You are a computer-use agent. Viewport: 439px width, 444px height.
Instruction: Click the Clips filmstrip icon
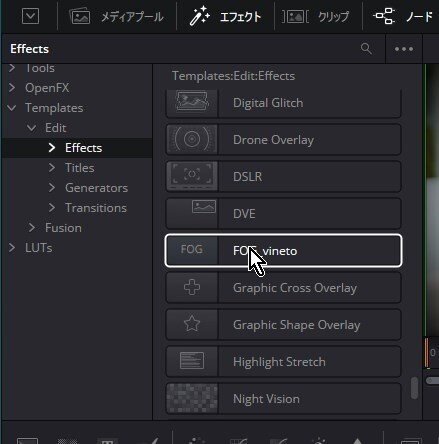295,16
